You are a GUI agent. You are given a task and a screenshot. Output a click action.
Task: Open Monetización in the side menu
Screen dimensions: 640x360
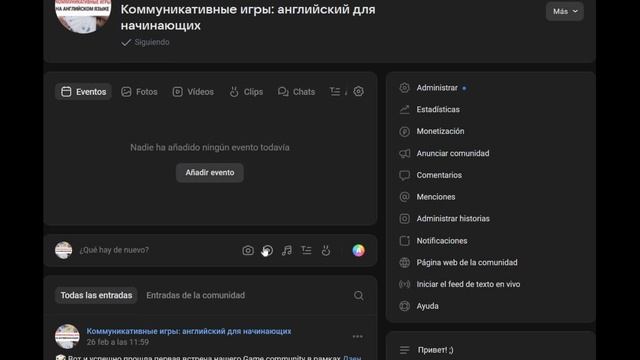(x=490, y=131)
